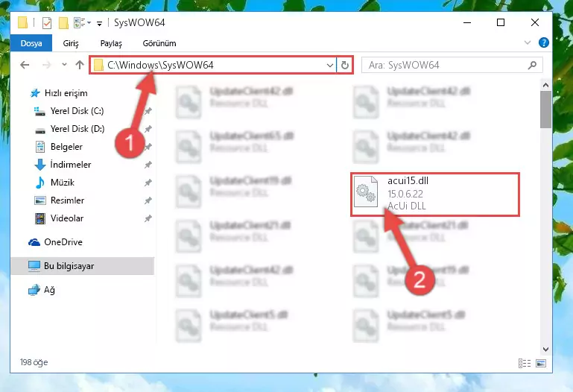The width and height of the screenshot is (573, 392).
Task: Open the Customize Quick Access Toolbar dropdown
Action: click(x=99, y=23)
